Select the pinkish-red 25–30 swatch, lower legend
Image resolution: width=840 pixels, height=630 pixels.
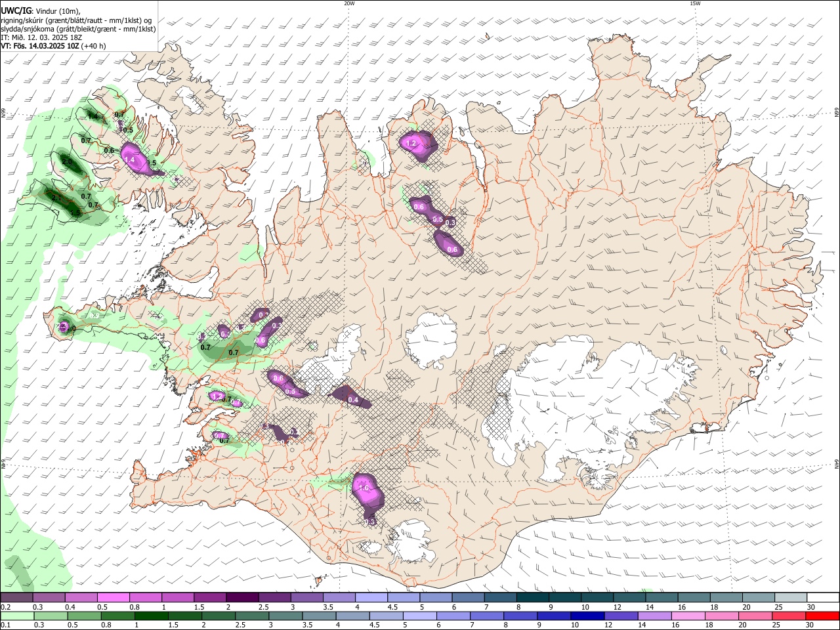coord(789,616)
